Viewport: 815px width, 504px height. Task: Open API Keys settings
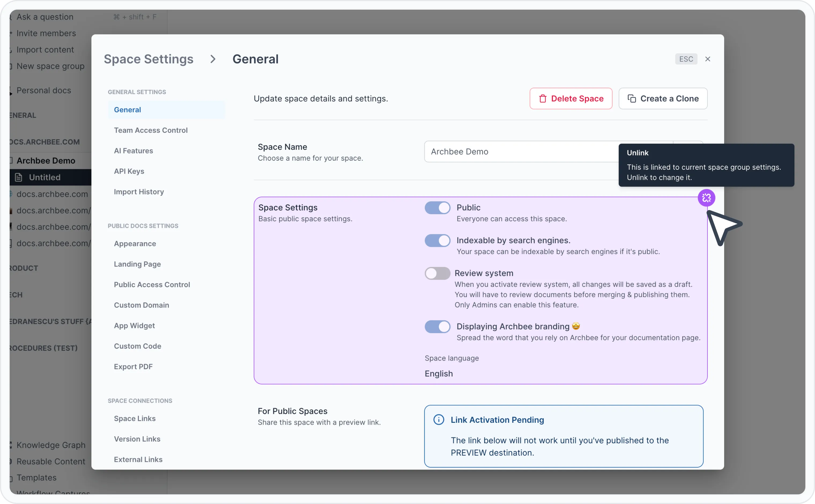(129, 171)
